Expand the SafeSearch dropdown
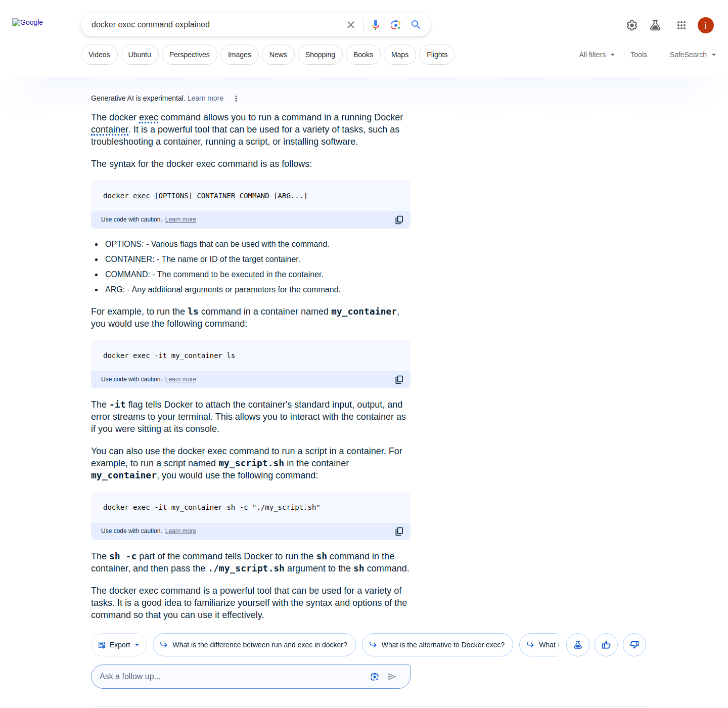This screenshot has width=728, height=708. [692, 55]
